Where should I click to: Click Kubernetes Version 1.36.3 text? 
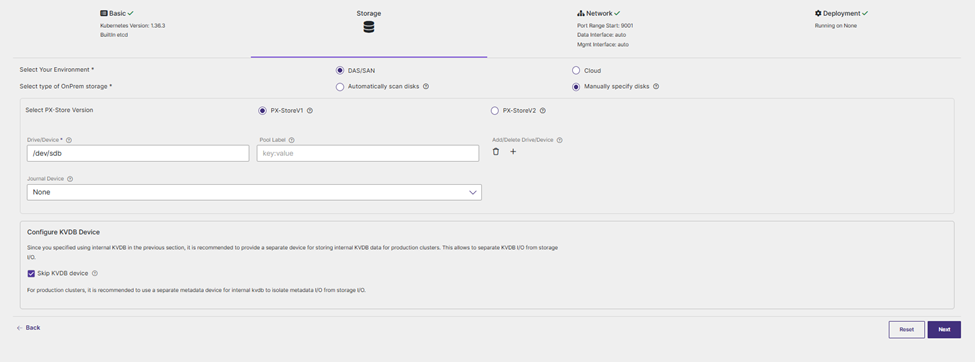click(x=132, y=26)
